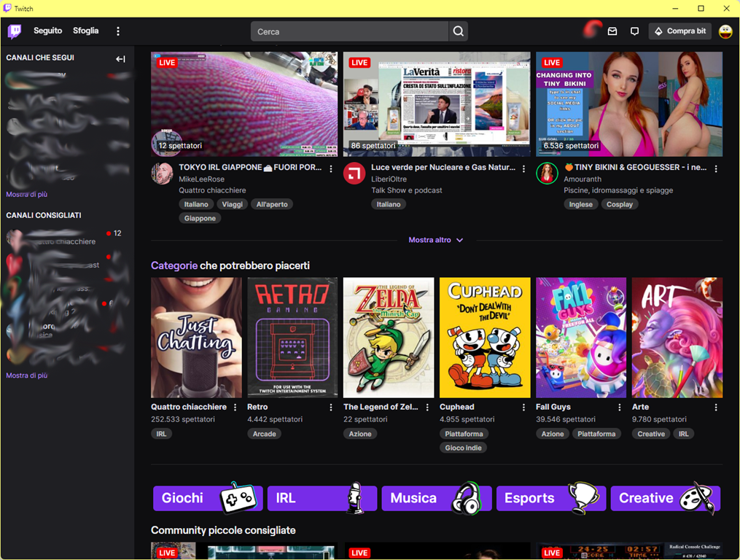740x560 pixels.
Task: Open LiberiOltre channel name link
Action: (x=389, y=179)
